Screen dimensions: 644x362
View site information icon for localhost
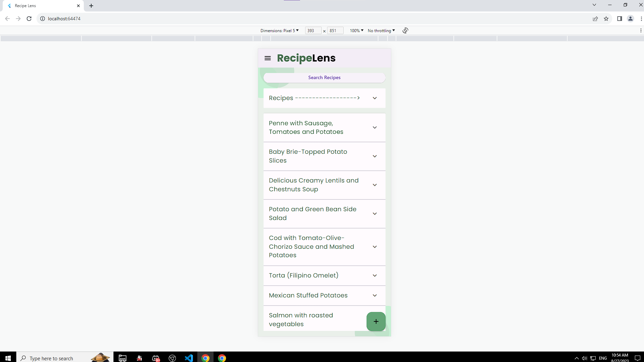(x=43, y=19)
